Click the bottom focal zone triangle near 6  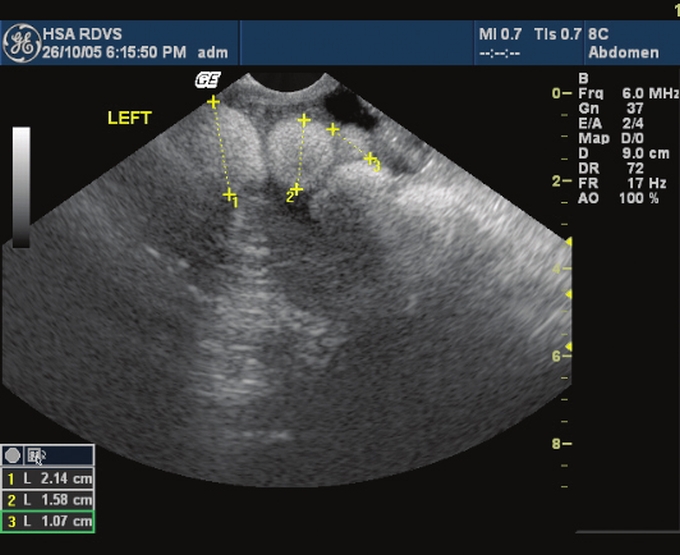click(x=568, y=346)
